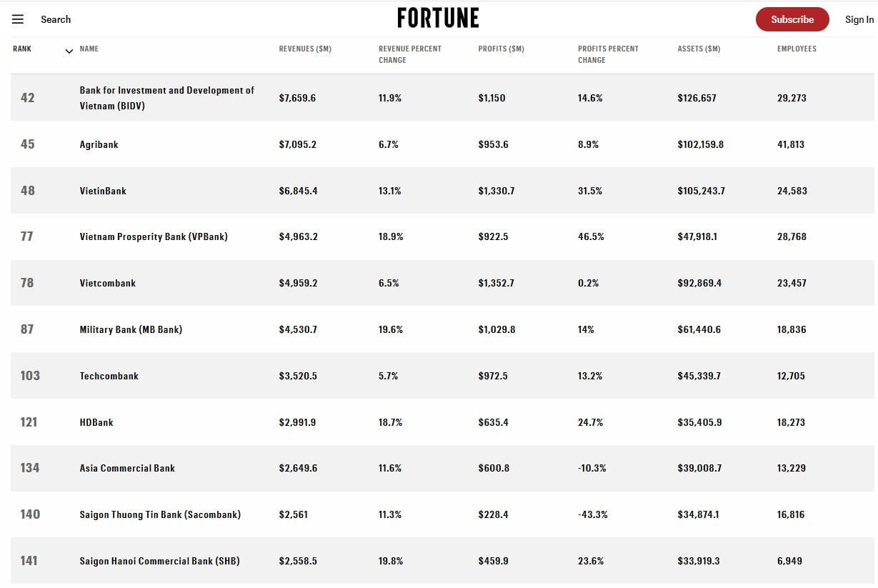Sort by Assets ($M) column header

point(699,49)
